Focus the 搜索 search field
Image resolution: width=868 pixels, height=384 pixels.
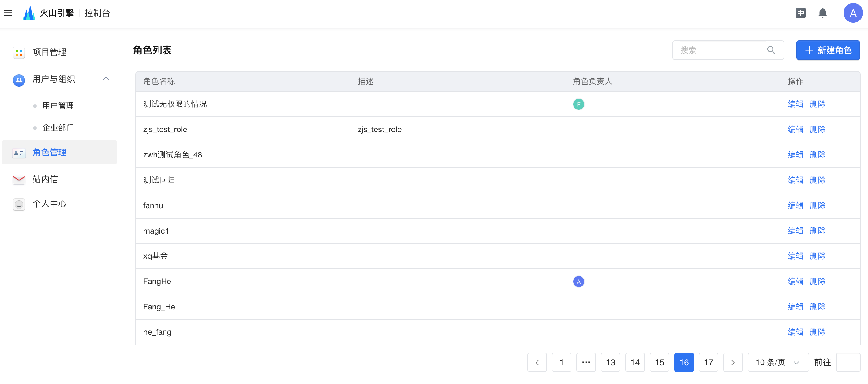point(728,50)
